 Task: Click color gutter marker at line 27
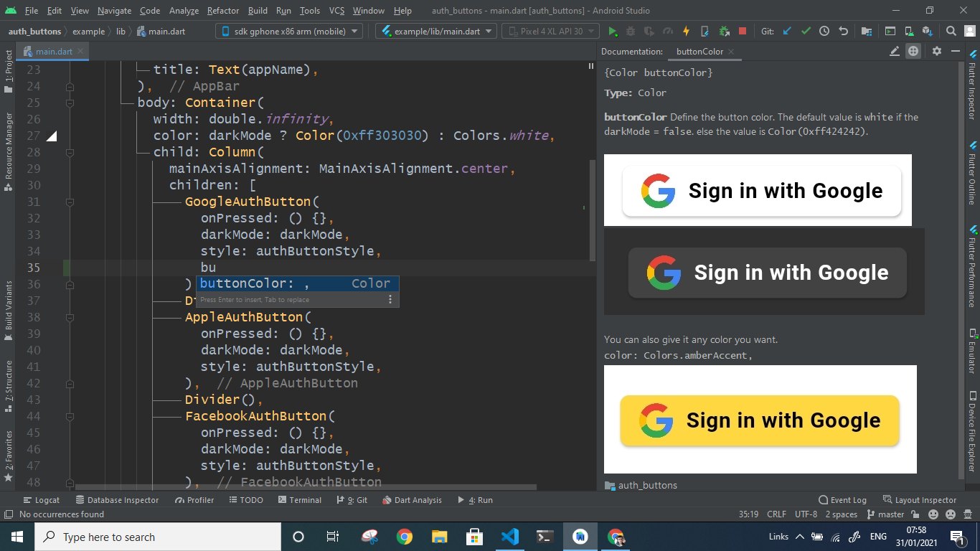click(52, 136)
